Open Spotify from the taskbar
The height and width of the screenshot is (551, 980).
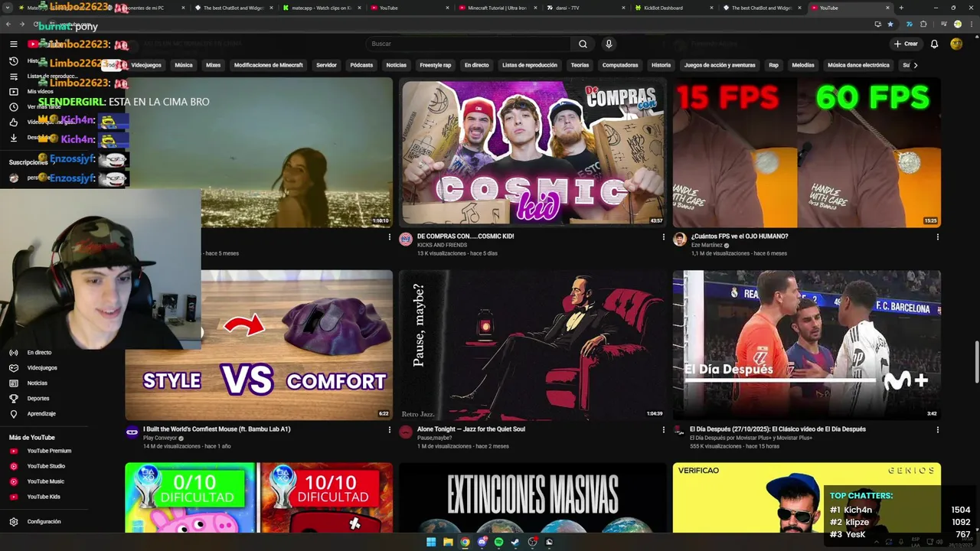click(x=498, y=542)
